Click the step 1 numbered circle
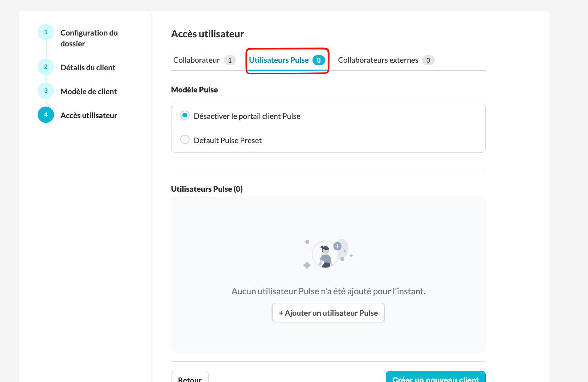 point(46,32)
